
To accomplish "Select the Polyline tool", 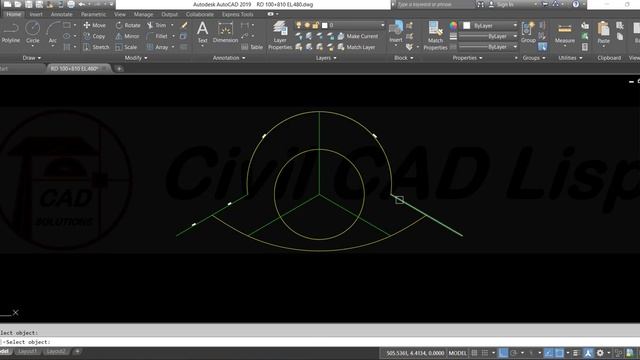I will point(11,33).
